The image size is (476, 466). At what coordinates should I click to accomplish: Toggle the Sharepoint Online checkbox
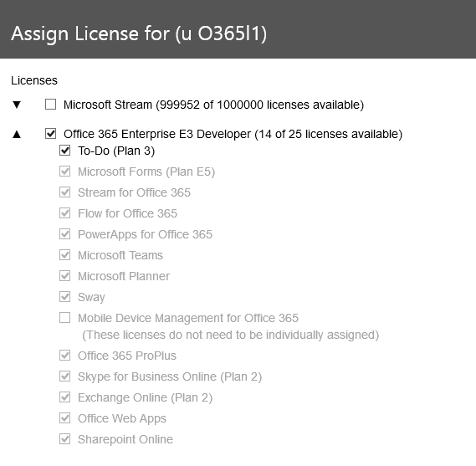[64, 439]
